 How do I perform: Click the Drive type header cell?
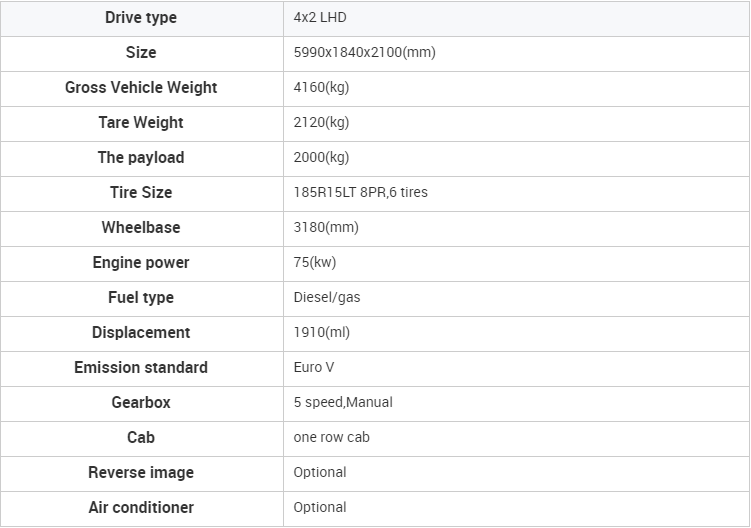tap(141, 18)
